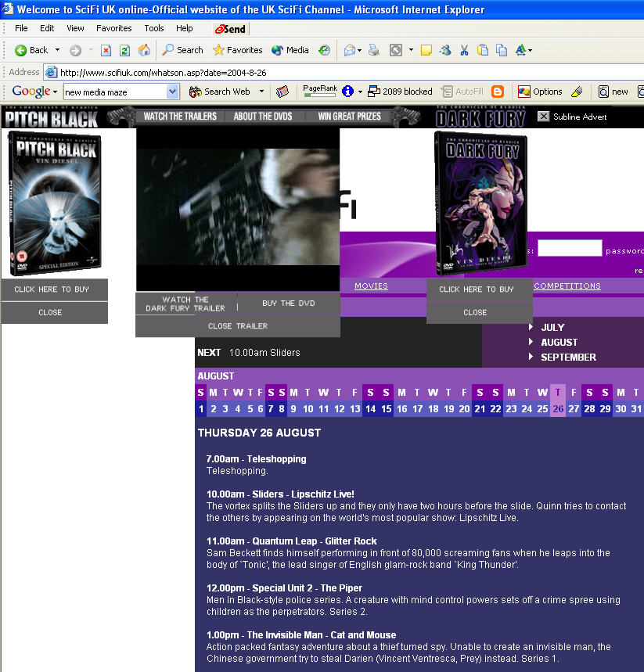Open the Help menu
The width and height of the screenshot is (644, 672).
185,28
